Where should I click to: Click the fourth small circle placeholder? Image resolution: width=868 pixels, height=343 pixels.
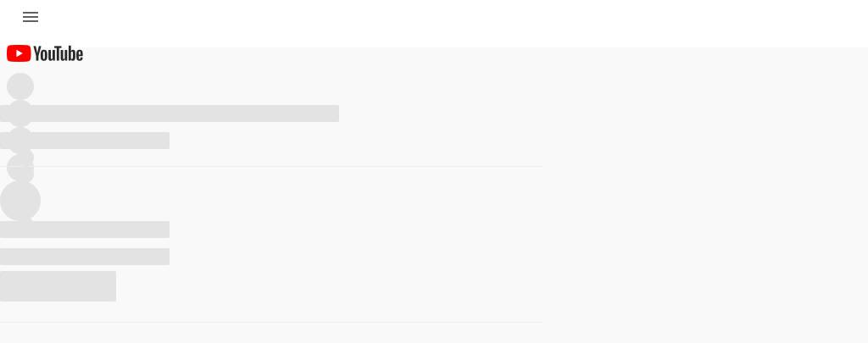(x=20, y=168)
